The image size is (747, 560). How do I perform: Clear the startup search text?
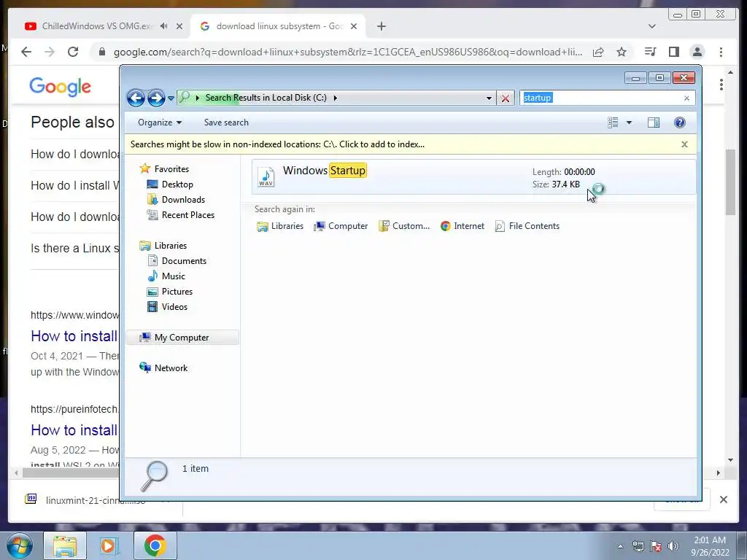[686, 98]
